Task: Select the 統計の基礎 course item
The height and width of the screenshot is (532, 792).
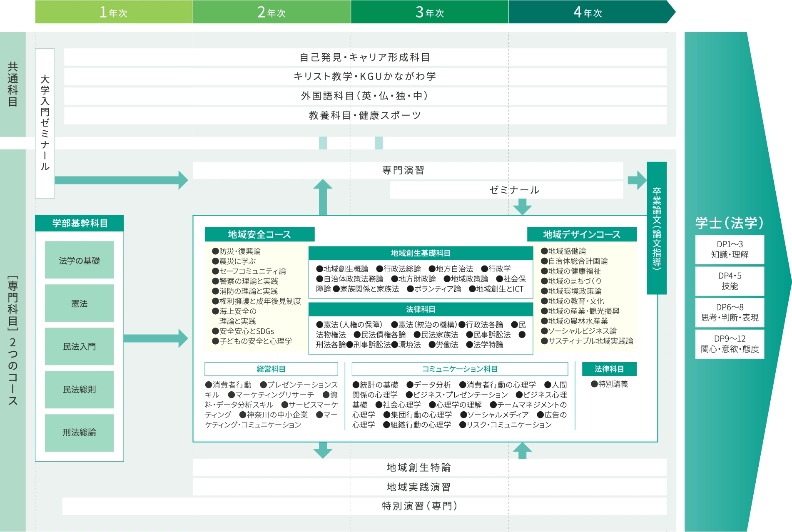Action: (x=375, y=385)
